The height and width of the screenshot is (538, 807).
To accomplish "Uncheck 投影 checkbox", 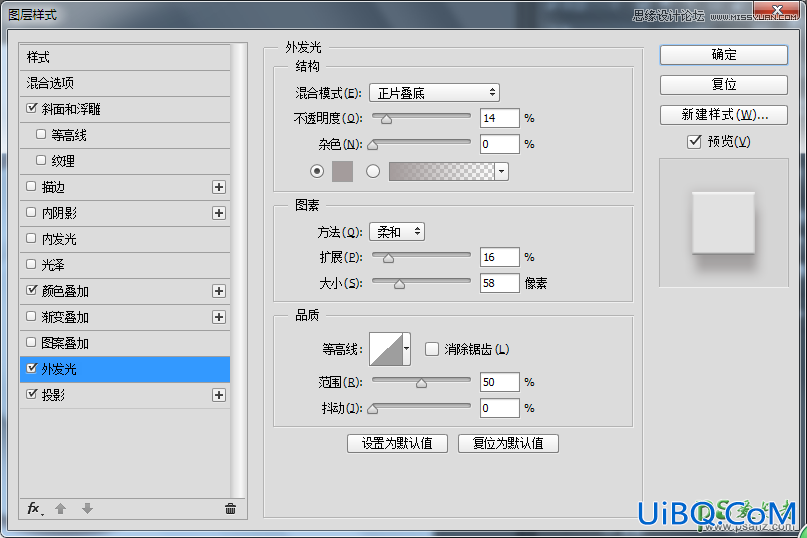I will click(31, 394).
